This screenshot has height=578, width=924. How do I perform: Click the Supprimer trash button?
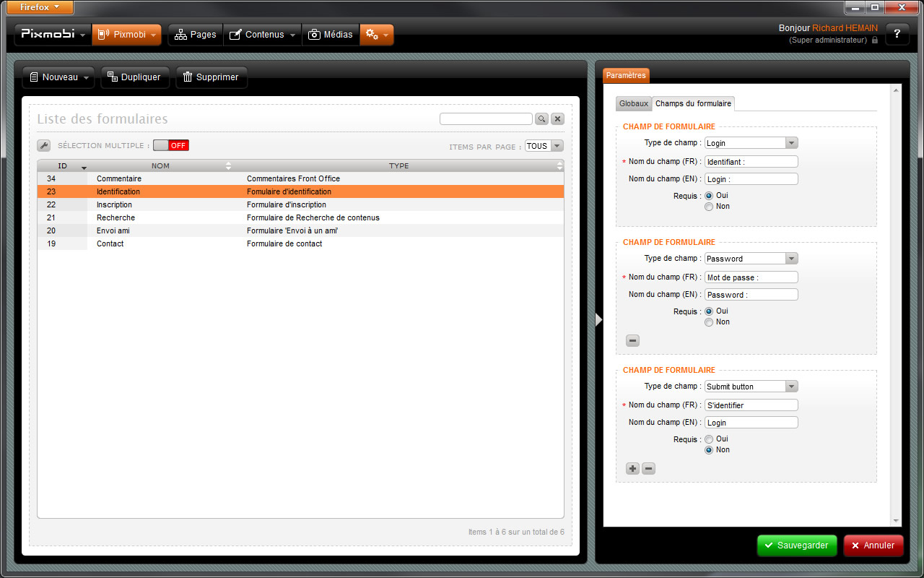[x=212, y=77]
